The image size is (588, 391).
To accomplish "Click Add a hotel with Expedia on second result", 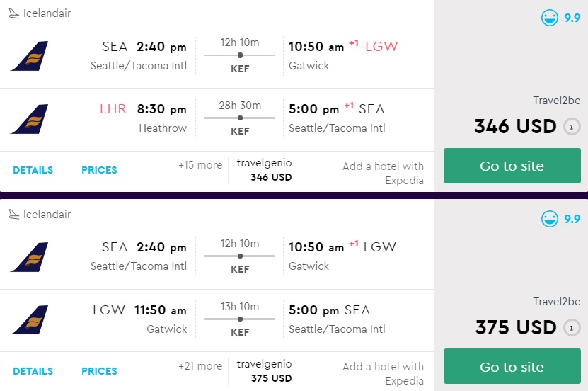I will click(384, 373).
